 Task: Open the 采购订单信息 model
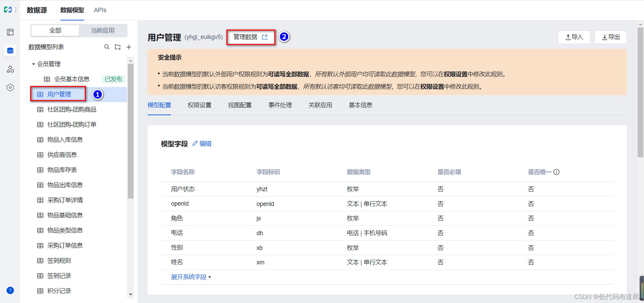click(65, 246)
